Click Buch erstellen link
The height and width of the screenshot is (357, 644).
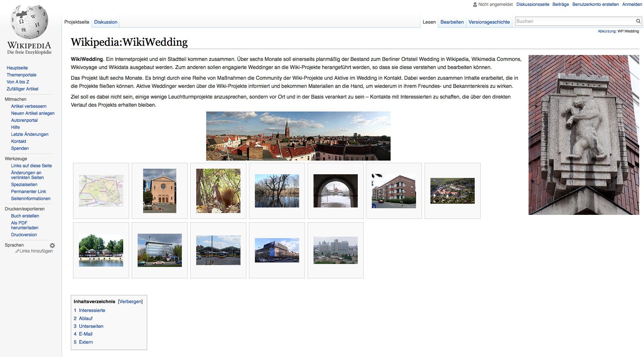pos(25,216)
